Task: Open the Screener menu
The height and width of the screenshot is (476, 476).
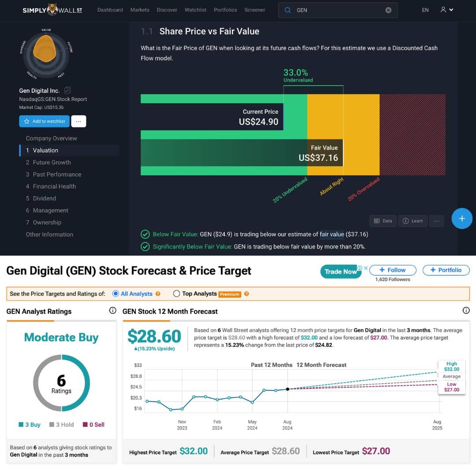Action: [x=255, y=10]
